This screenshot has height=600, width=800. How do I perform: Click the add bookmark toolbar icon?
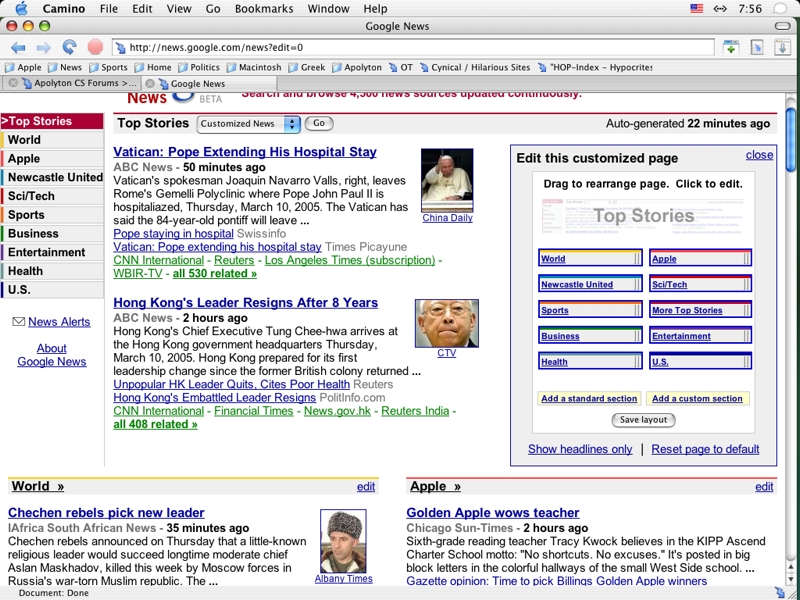tap(731, 47)
